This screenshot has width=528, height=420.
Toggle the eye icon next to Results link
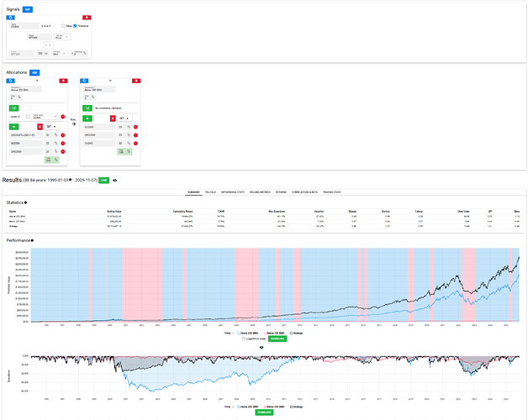tap(115, 181)
